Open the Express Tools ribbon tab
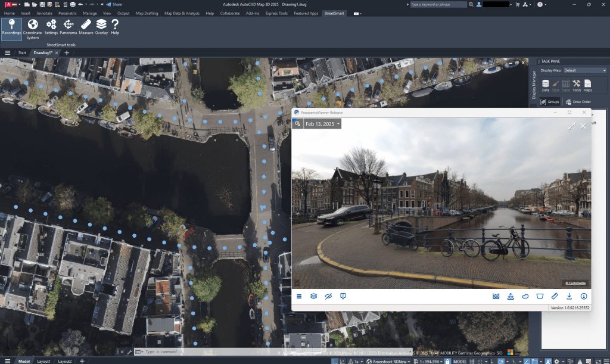The height and width of the screenshot is (364, 610). point(276,13)
